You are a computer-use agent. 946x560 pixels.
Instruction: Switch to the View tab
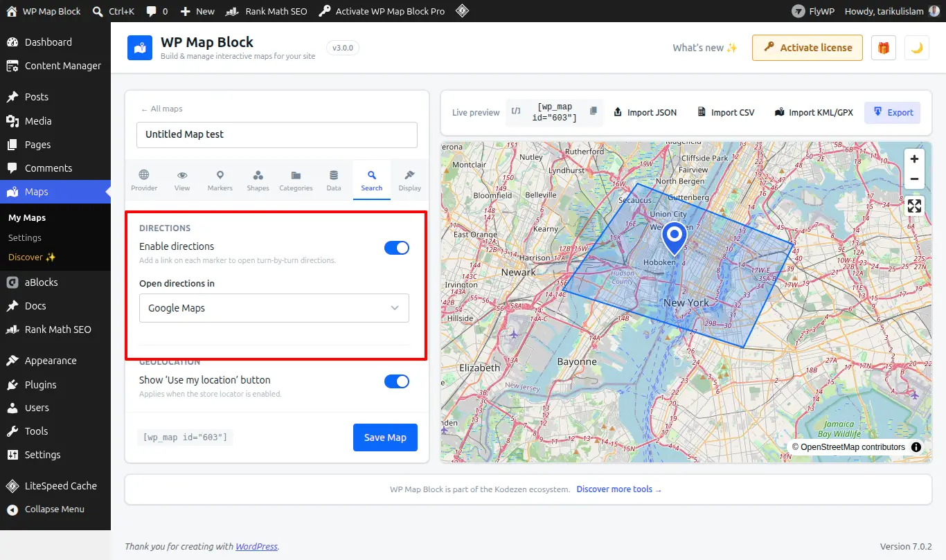(182, 181)
